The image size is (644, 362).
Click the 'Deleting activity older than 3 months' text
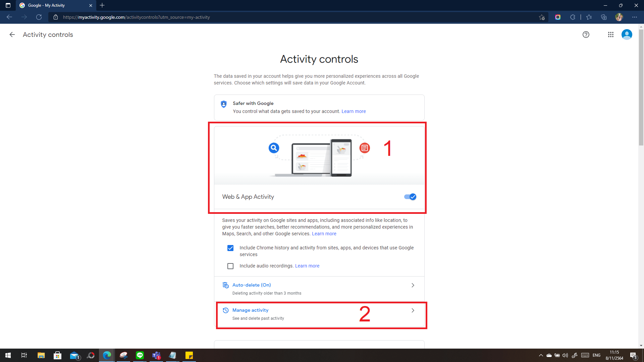[267, 293]
